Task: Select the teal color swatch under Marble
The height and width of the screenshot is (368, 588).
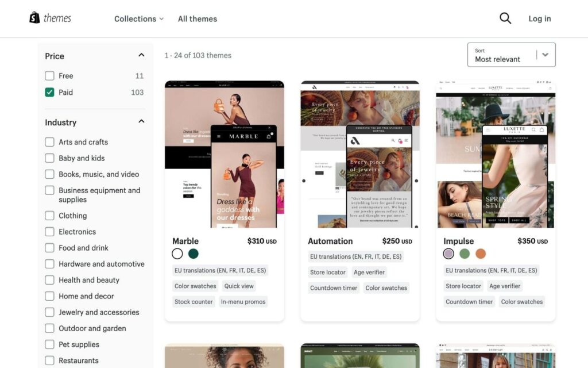Action: coord(193,254)
